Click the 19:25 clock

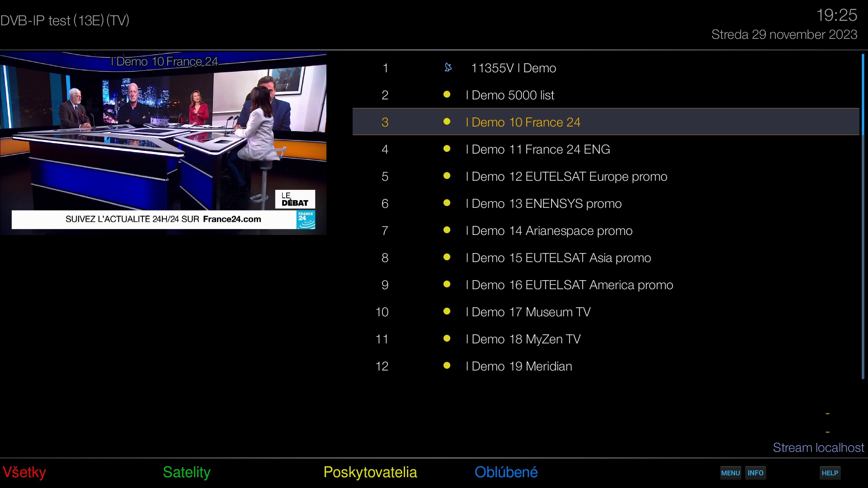coord(837,15)
